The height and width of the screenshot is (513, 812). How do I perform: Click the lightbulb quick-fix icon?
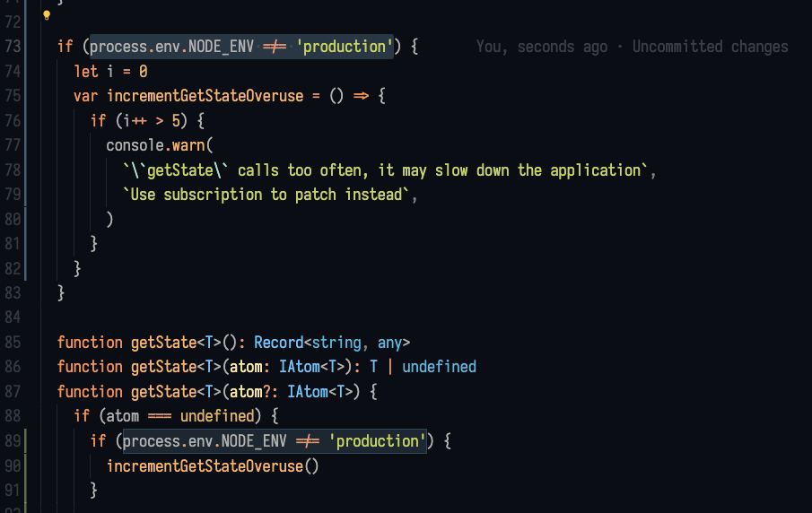[47, 15]
